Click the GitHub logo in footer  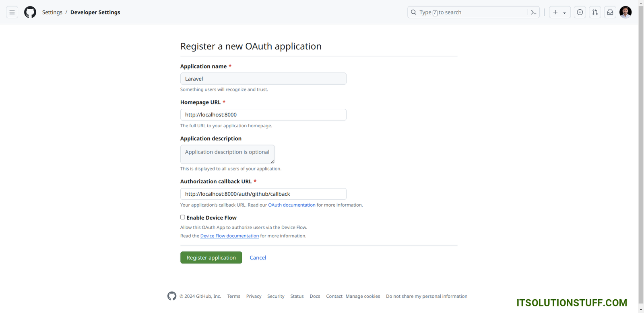[x=172, y=296]
